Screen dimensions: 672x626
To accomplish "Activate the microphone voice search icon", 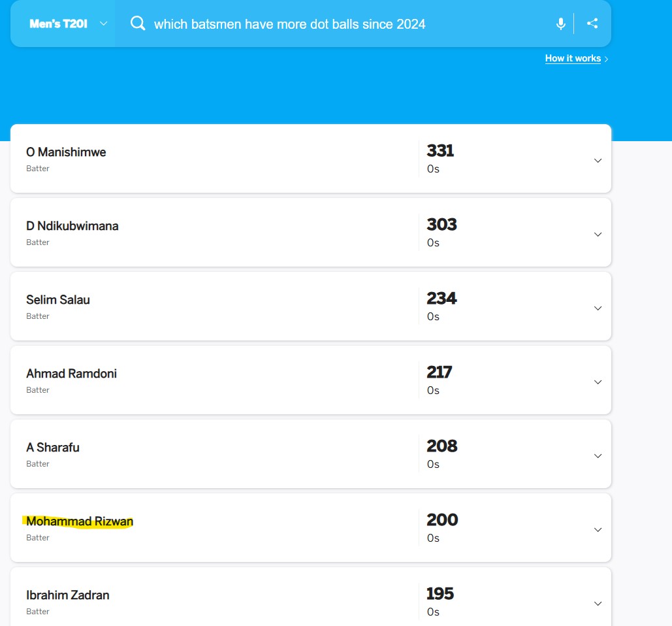I will [560, 24].
